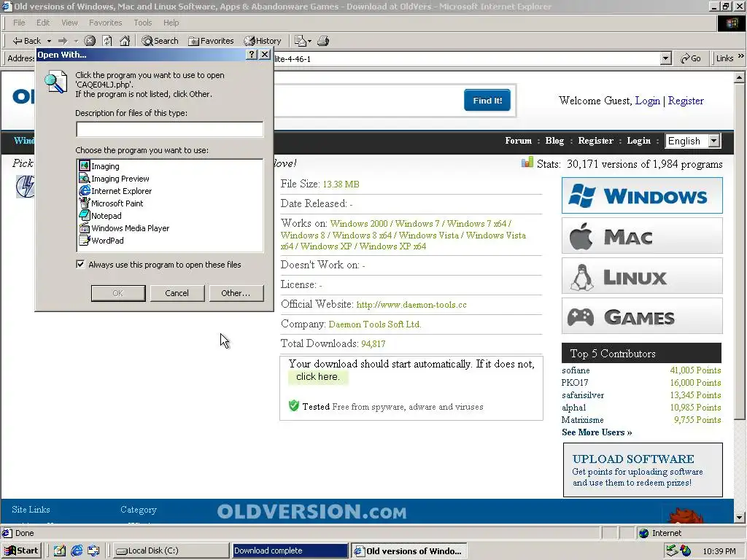Open the address bar dropdown arrow
Image resolution: width=747 pixels, height=560 pixels.
click(666, 58)
